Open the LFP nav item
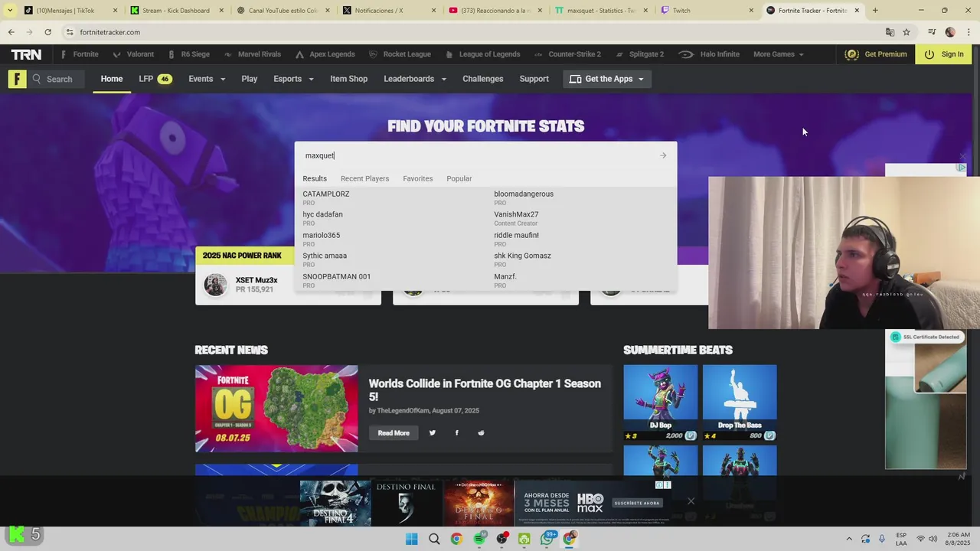This screenshot has width=980, height=551. coord(155,79)
